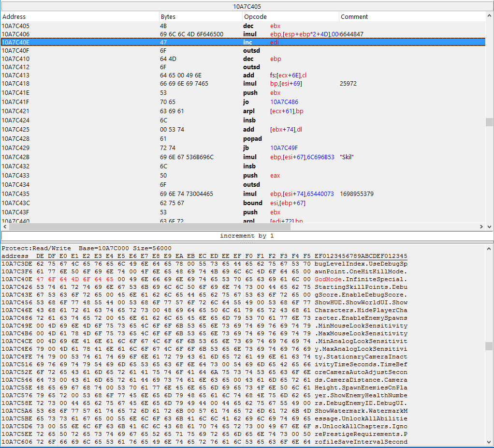Select the highlighted inc edi row
Viewport: 494px width, 448px height.
pyautogui.click(x=193, y=43)
